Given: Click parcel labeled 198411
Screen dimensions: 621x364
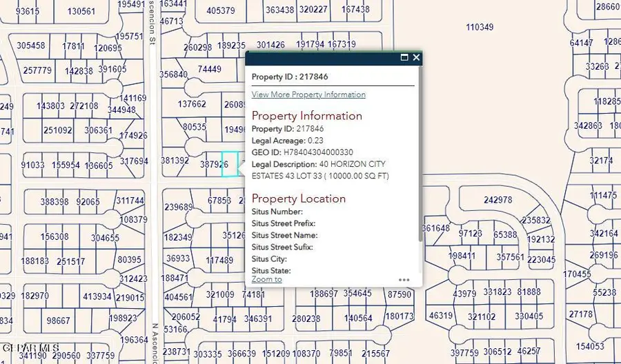Looking at the screenshot, I should 462,256.
